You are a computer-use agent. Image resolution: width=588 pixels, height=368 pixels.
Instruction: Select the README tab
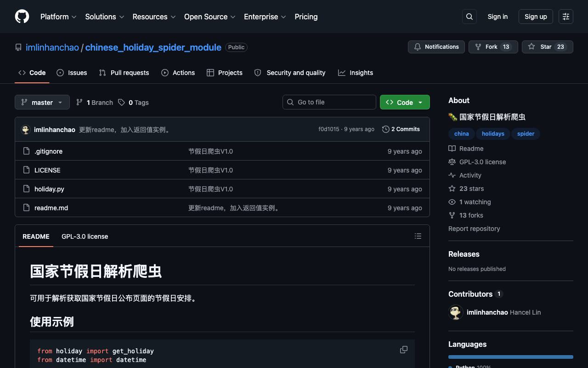[36, 236]
